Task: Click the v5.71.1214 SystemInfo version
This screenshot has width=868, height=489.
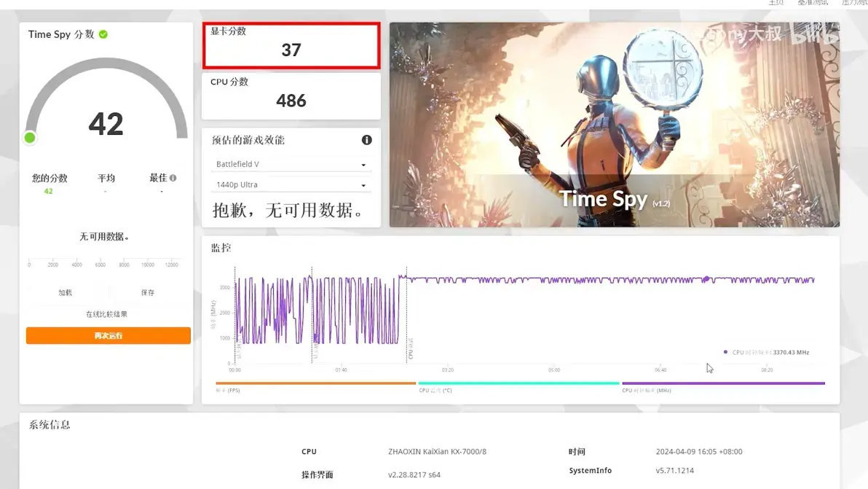Action: coord(675,471)
